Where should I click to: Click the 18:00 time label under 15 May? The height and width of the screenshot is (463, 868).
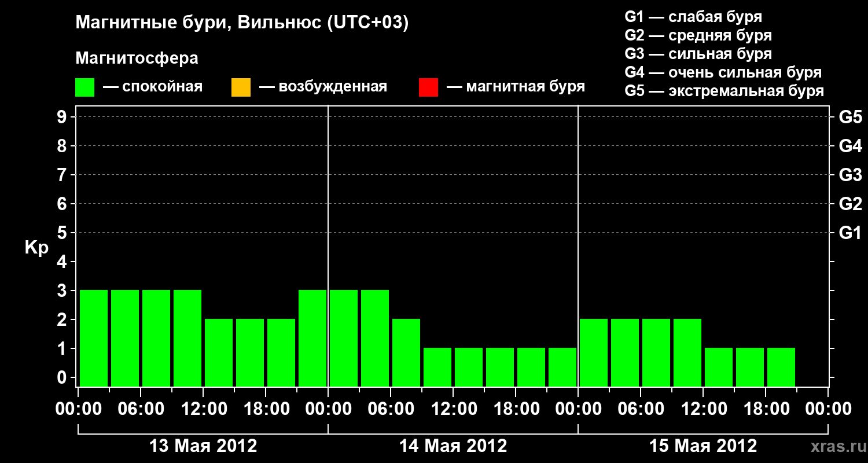point(766,409)
